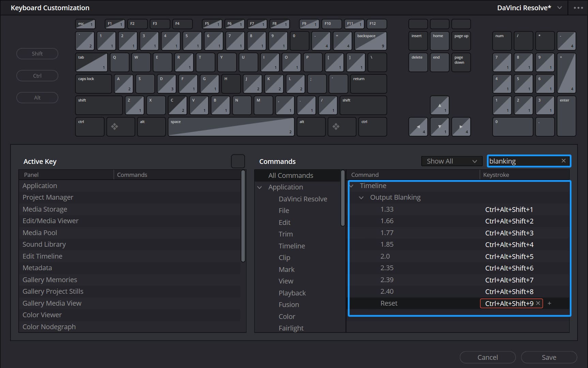Collapse the Output Blanking group
The height and width of the screenshot is (368, 588).
pos(361,198)
